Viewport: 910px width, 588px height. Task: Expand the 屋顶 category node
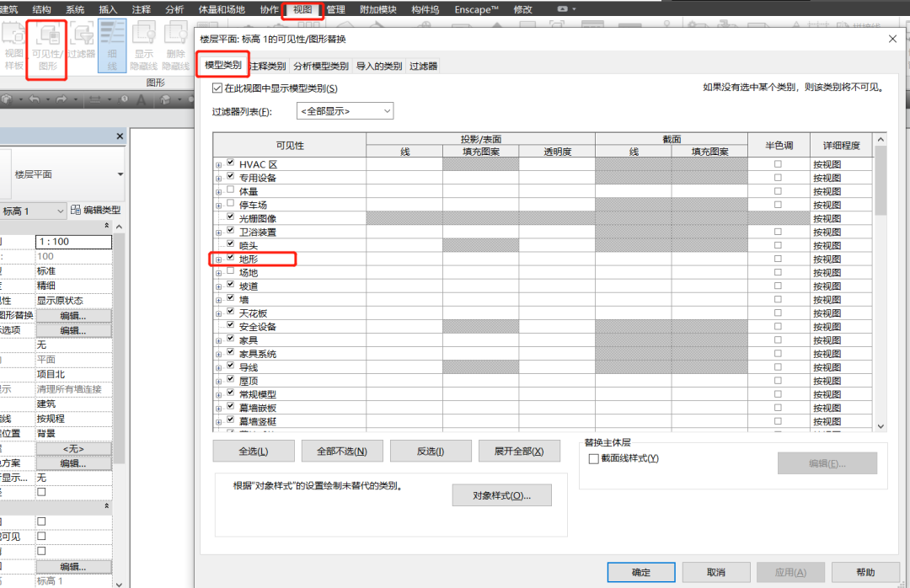tap(219, 382)
